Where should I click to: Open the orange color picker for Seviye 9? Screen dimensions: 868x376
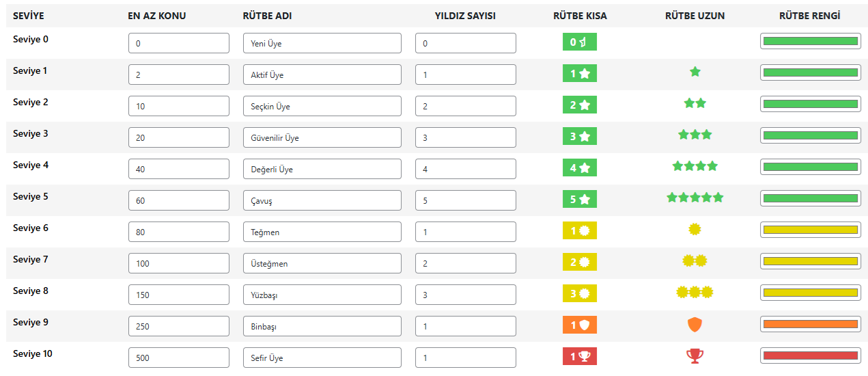[810, 325]
